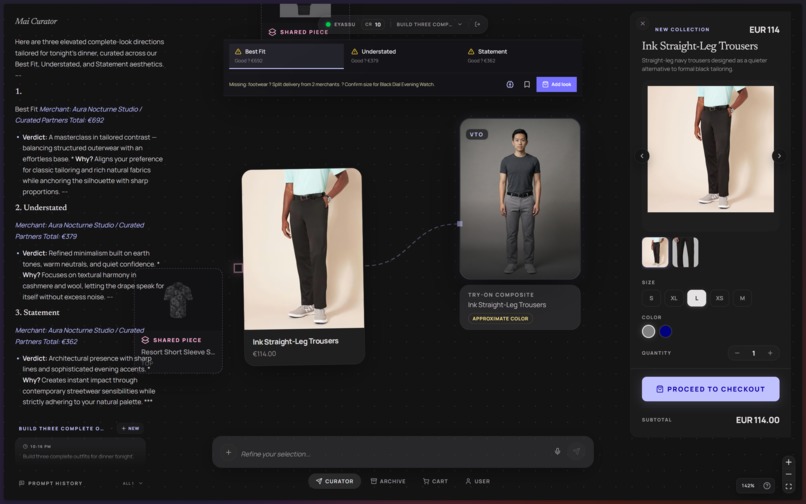Select size S
Viewport: 806px width, 504px height.
tap(651, 298)
